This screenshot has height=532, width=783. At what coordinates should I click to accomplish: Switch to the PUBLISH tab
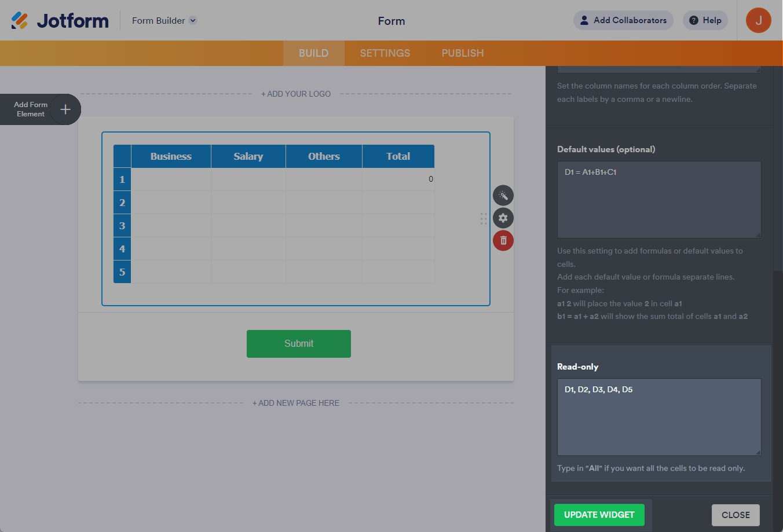tap(463, 53)
